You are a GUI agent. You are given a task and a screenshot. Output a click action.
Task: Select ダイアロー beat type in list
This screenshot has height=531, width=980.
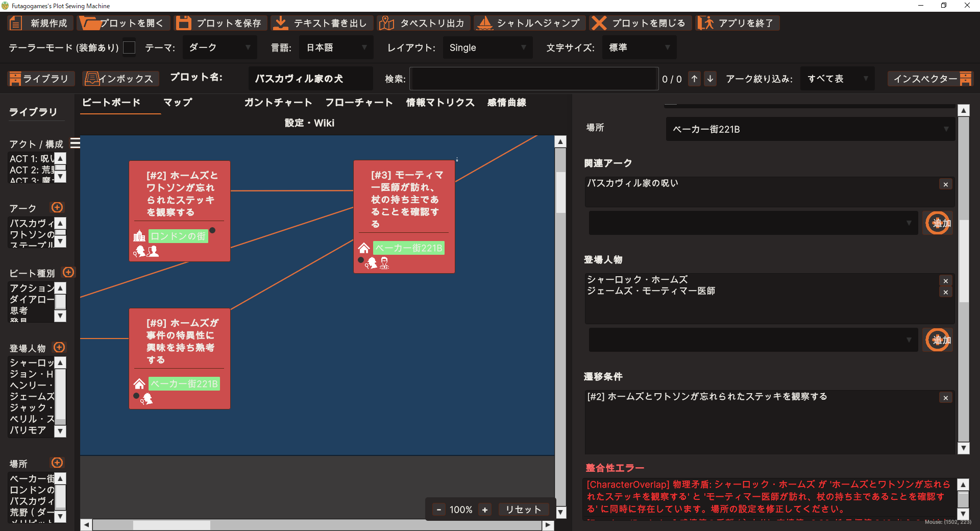32,299
